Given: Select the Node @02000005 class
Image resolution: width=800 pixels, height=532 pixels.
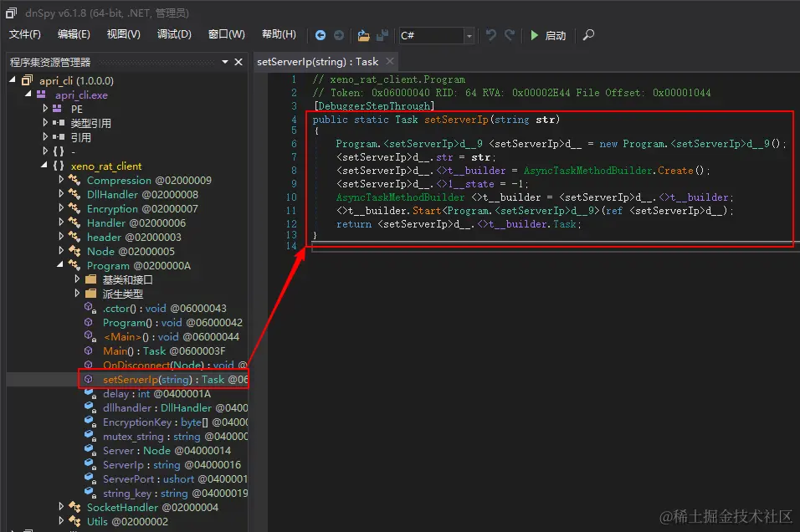Looking at the screenshot, I should [131, 252].
